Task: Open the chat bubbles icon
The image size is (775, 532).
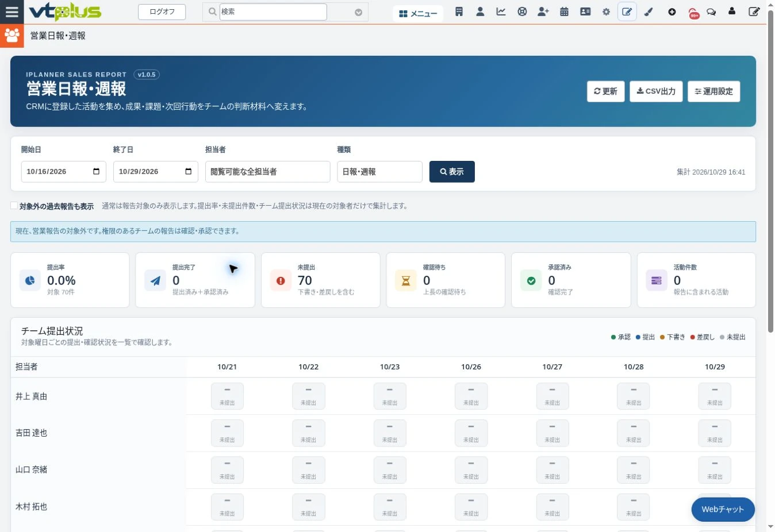Action: coord(711,11)
